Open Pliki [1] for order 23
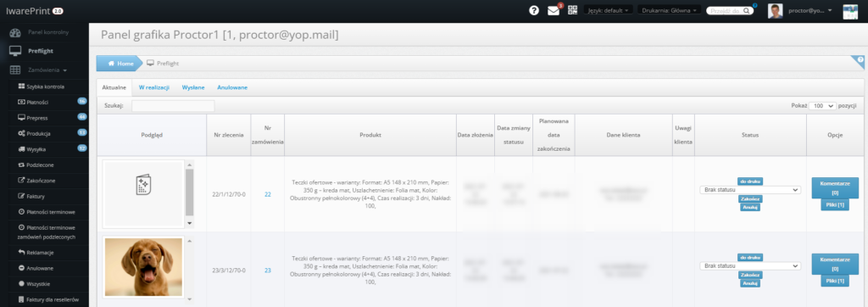868x307 pixels. (x=835, y=281)
